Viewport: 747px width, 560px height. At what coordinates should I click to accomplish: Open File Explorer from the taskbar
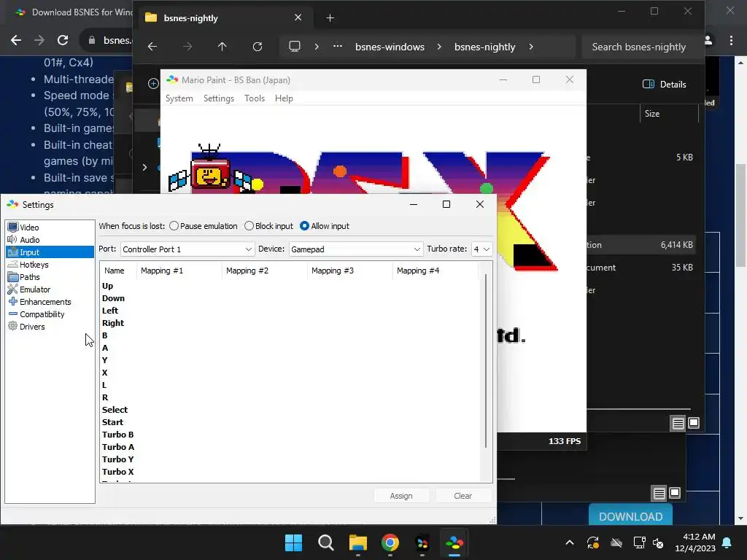coord(357,542)
